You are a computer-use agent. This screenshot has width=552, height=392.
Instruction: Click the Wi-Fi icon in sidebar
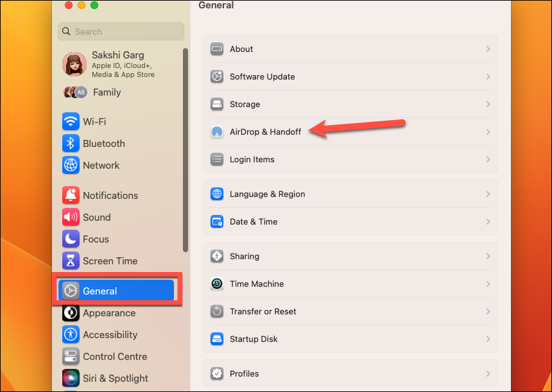(x=71, y=122)
